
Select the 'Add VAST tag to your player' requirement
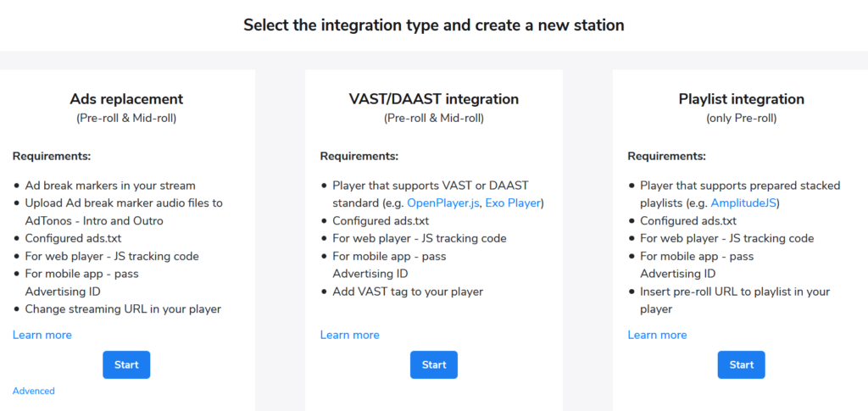tap(408, 292)
